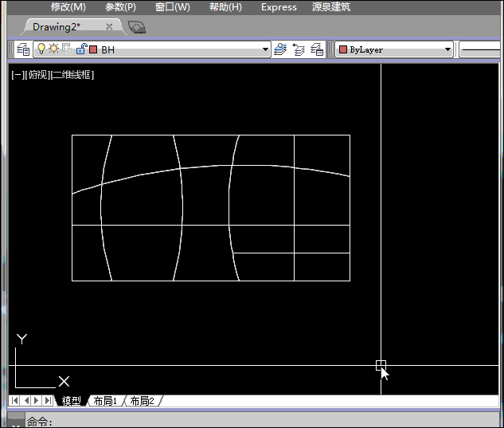The height and width of the screenshot is (428, 504).
Task: Open the linetype dropdown on the right
Action: (481, 49)
